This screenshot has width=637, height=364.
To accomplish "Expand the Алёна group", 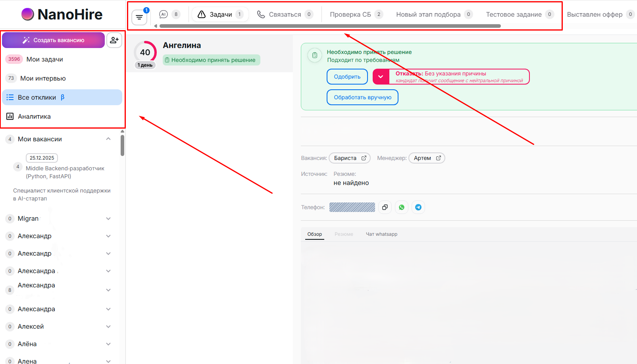I will point(108,344).
